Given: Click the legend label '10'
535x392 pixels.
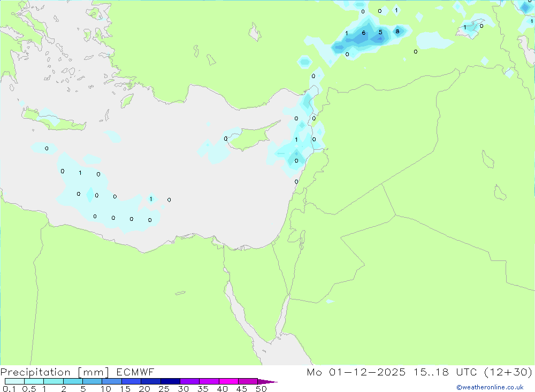Looking at the screenshot, I should 106,389.
